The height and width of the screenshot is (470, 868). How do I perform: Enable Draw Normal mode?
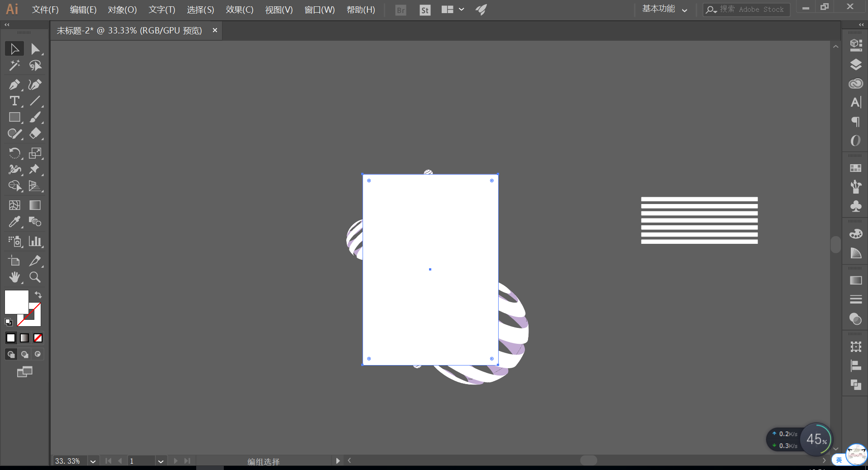pos(11,354)
